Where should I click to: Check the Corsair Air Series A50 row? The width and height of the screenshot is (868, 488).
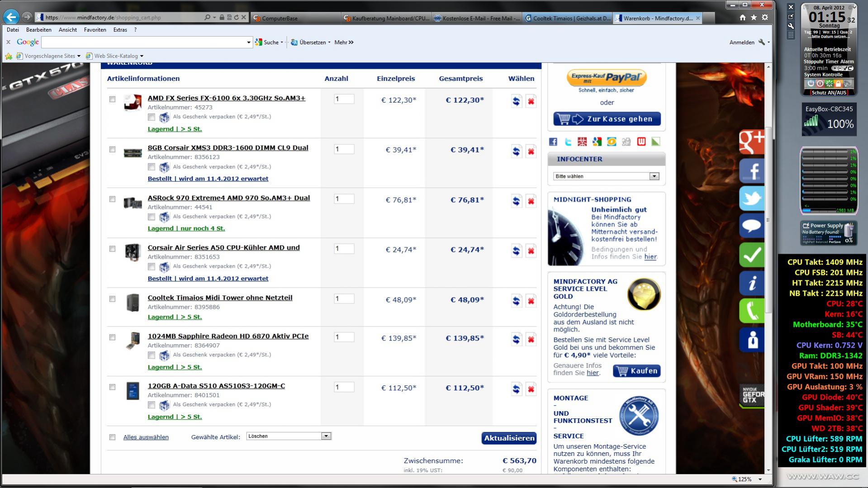tap(112, 249)
